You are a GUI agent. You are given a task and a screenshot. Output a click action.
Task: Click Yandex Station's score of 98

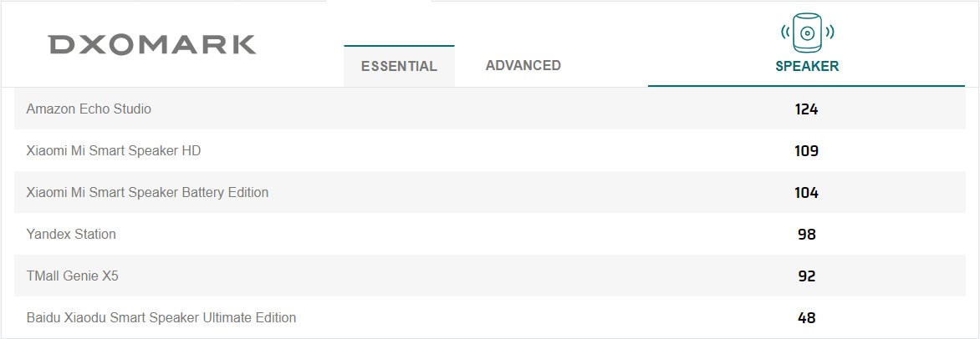click(807, 234)
